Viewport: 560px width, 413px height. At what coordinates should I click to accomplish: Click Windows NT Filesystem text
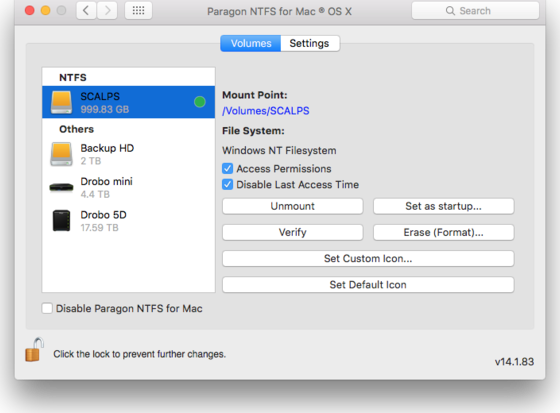[279, 150]
